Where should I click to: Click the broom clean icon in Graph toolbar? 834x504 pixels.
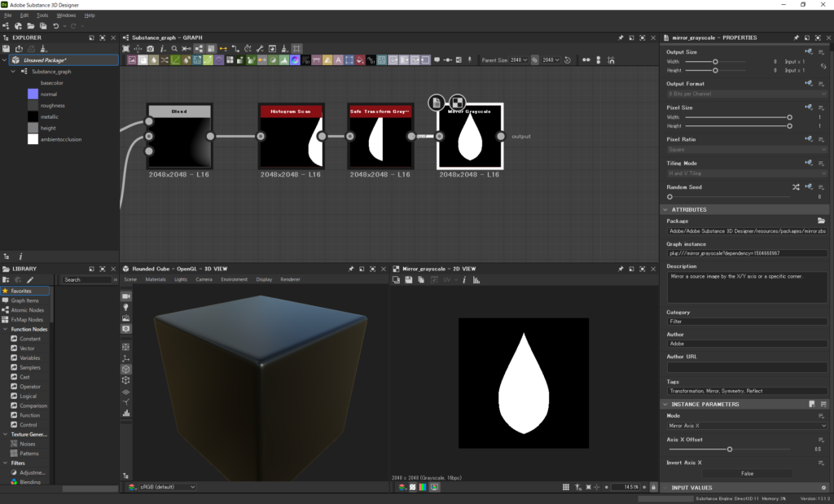tap(284, 48)
